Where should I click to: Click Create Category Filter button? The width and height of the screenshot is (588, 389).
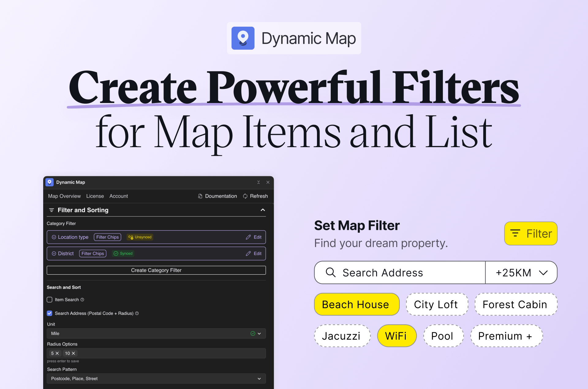click(x=156, y=270)
